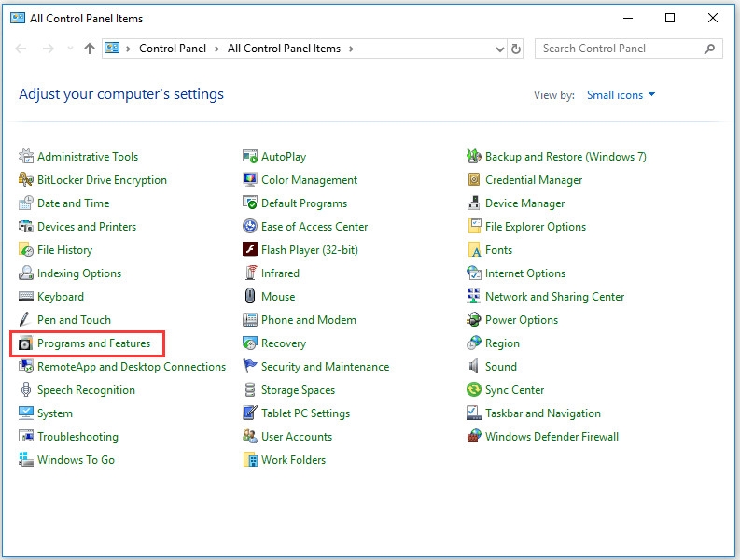Expand chevron after Control Panel breadcrumb
The width and height of the screenshot is (740, 560).
coord(216,49)
